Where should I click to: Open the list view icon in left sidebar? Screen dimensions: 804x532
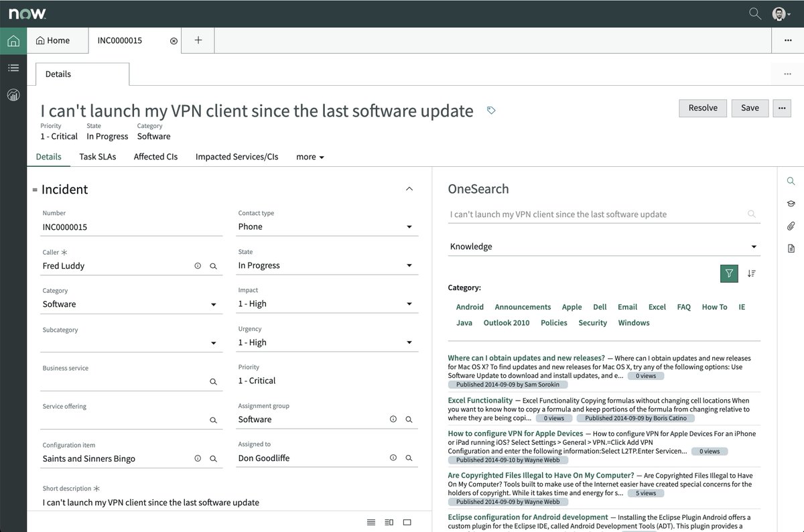pyautogui.click(x=13, y=68)
